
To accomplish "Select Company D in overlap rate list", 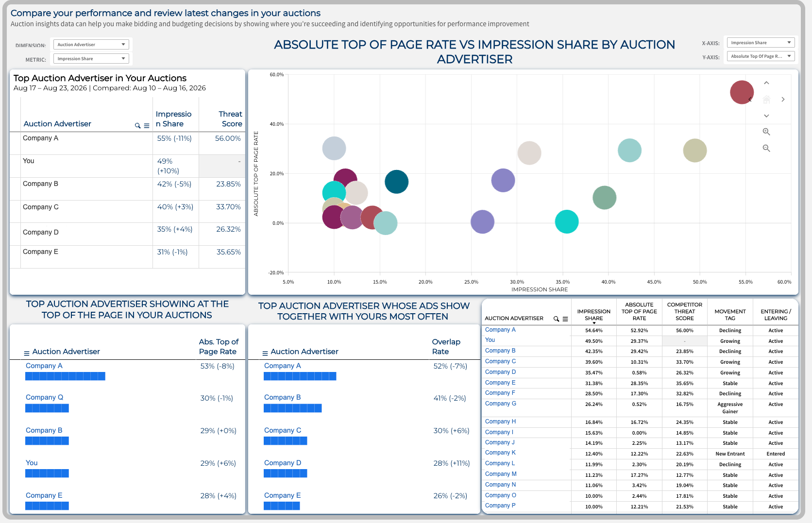I will [283, 463].
